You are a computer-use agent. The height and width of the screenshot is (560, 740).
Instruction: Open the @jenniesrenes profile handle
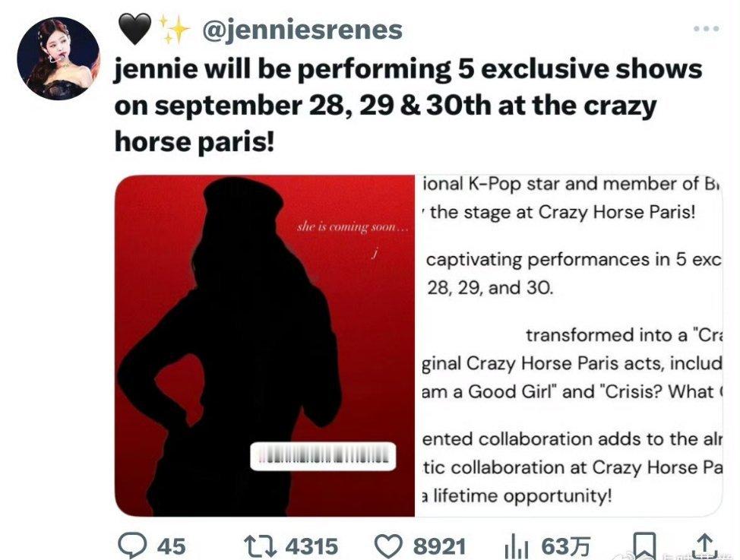pyautogui.click(x=302, y=30)
